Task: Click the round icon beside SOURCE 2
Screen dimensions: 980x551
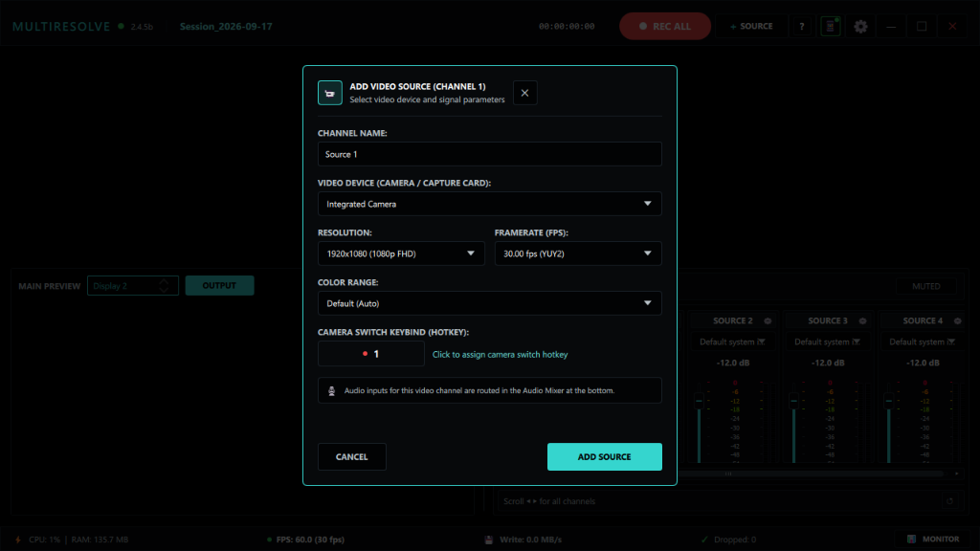Action: point(768,321)
